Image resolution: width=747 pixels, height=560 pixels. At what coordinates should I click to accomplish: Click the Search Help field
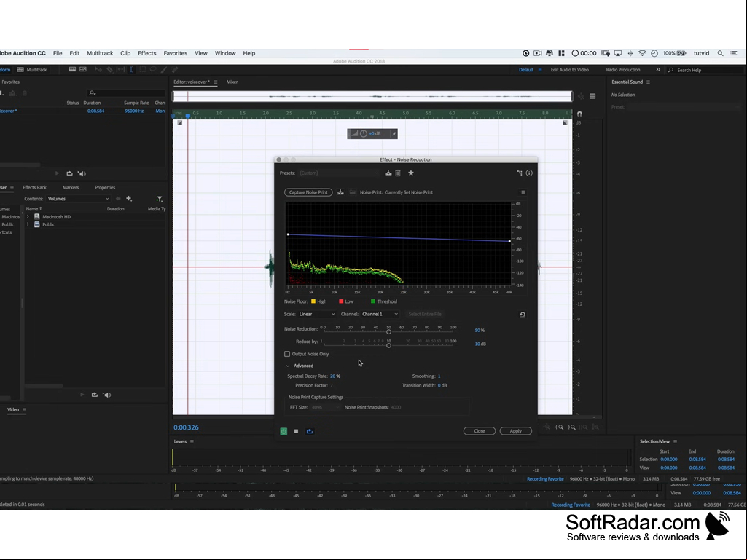coord(705,70)
